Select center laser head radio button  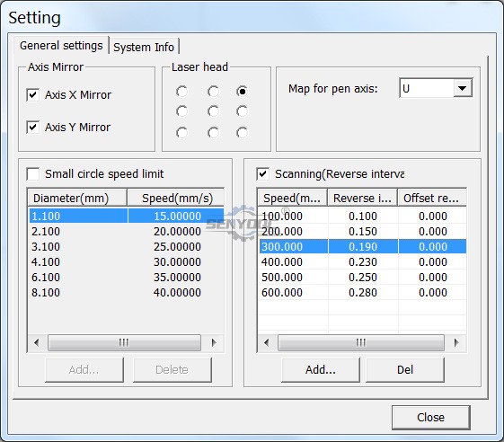point(213,111)
